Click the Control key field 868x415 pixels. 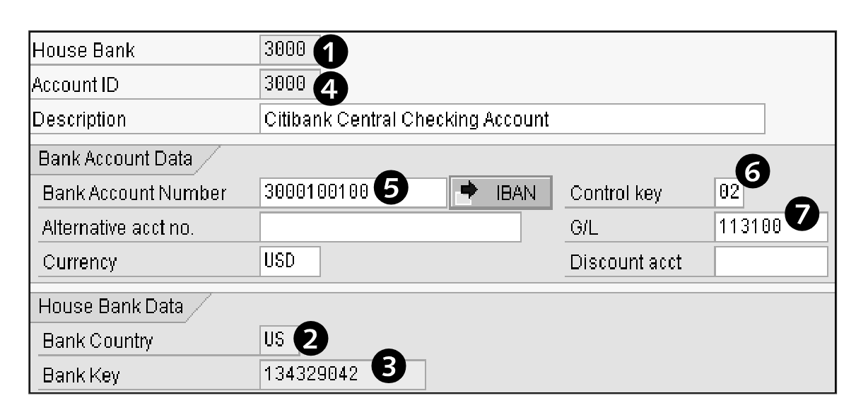point(727,192)
